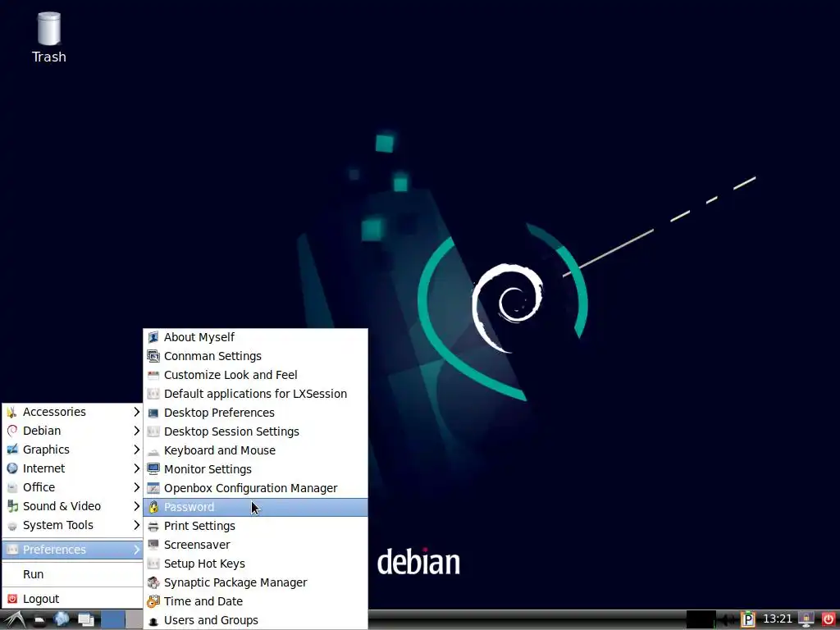Open the clipboard manager P icon in tray
The height and width of the screenshot is (630, 840).
click(x=747, y=620)
